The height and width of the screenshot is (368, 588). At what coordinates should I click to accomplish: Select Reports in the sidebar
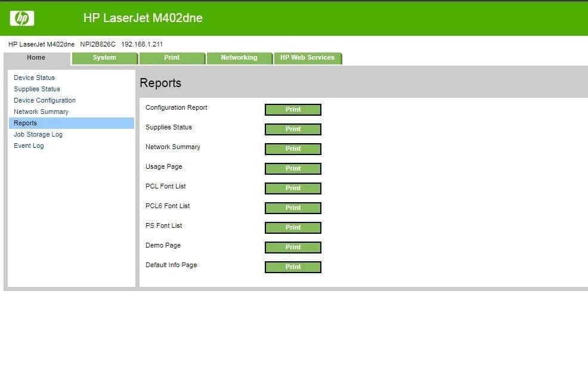[71, 123]
